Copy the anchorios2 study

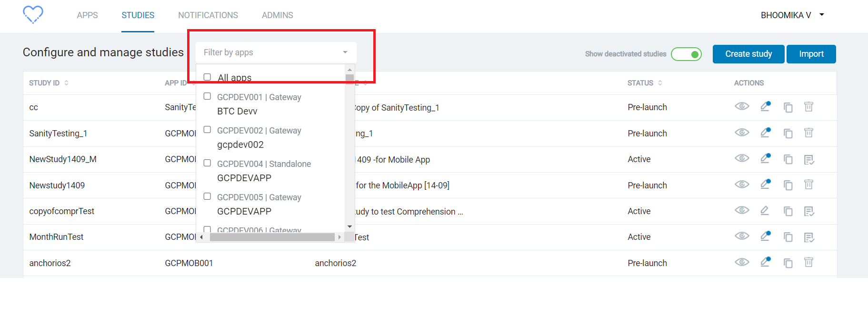pyautogui.click(x=788, y=263)
